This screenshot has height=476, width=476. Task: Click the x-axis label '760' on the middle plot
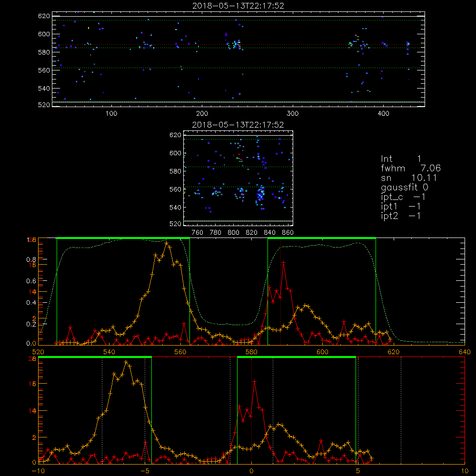tap(198, 233)
